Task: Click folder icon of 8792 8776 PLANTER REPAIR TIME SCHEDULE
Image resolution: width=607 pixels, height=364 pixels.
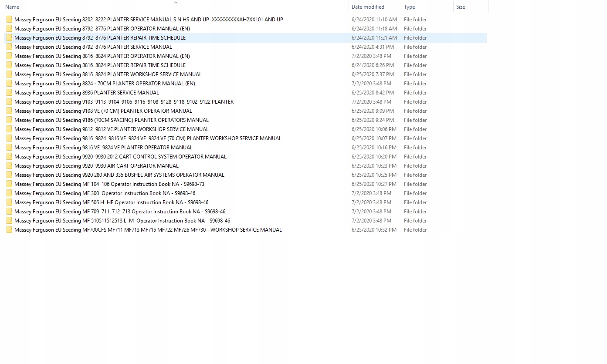Action: [x=9, y=38]
